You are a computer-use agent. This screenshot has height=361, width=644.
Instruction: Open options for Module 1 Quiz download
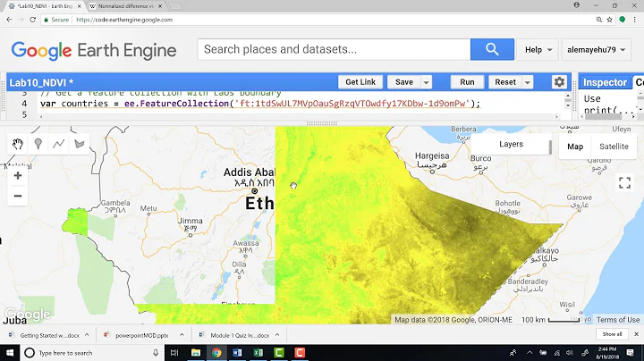point(277,335)
